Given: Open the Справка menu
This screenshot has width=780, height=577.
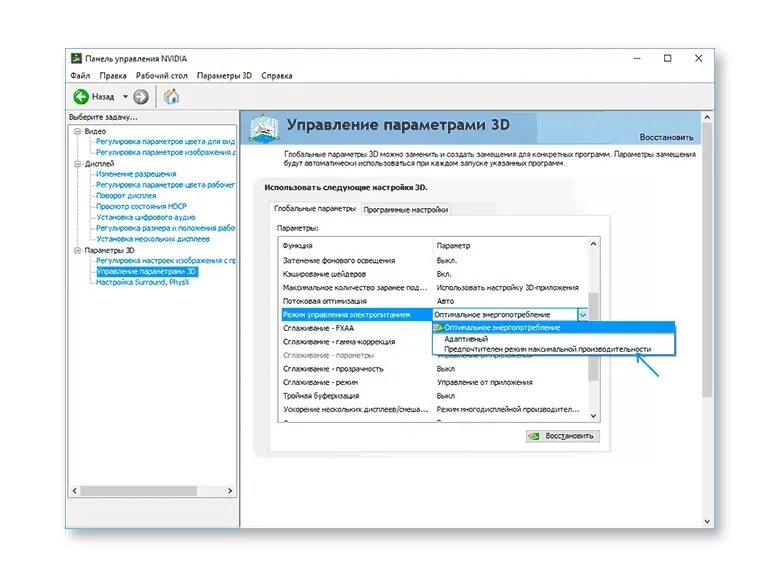Looking at the screenshot, I should pos(277,76).
